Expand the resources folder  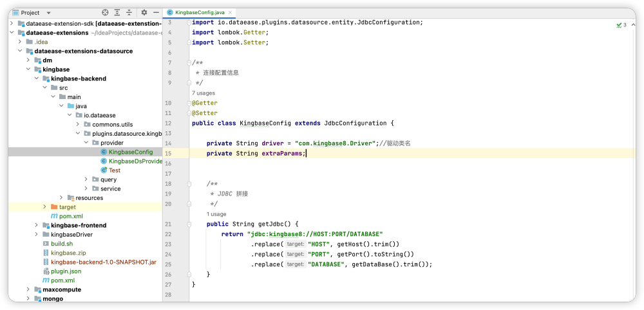point(61,197)
